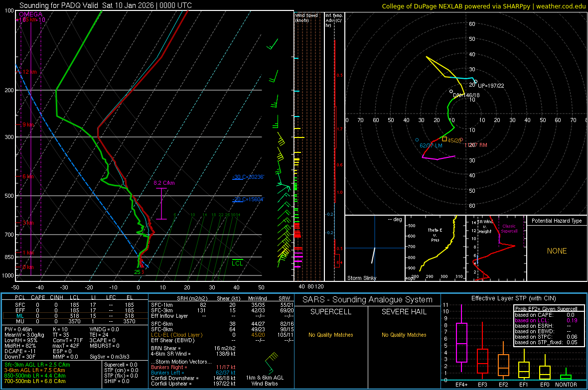Click the SR Wind v. Height label

click(484, 227)
